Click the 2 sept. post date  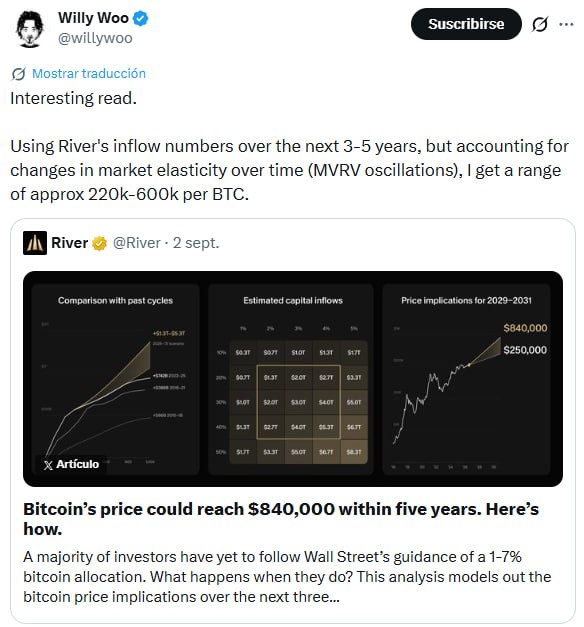coord(196,243)
